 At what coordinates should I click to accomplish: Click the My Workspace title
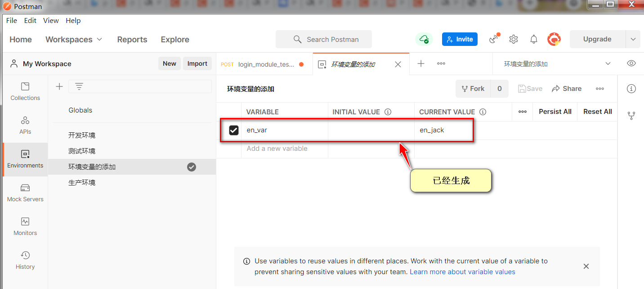47,64
